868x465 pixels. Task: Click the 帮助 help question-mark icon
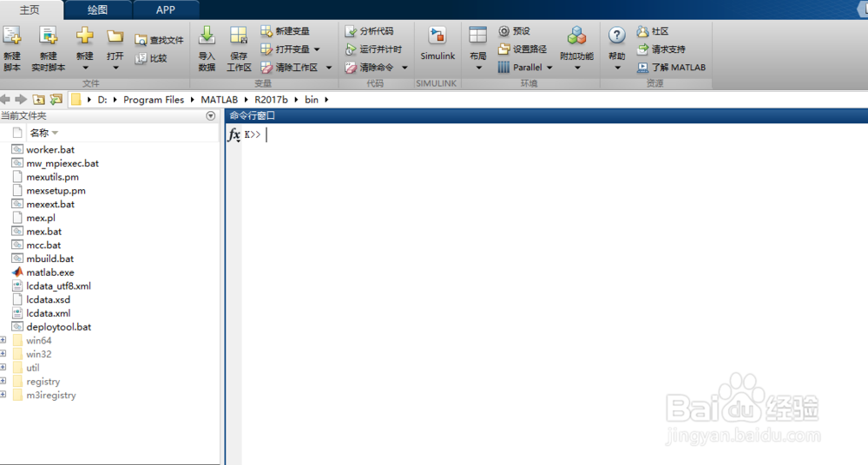click(616, 36)
